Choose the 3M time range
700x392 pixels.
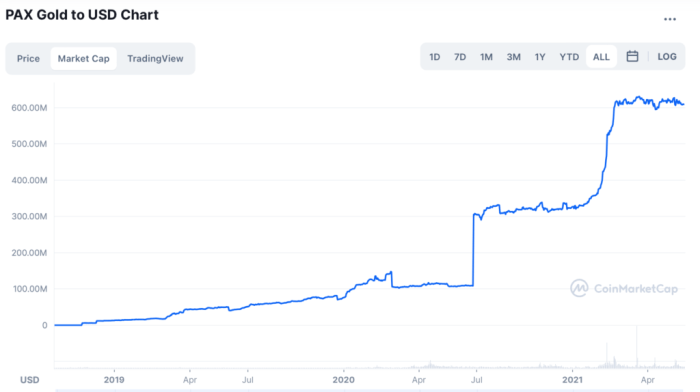[513, 57]
